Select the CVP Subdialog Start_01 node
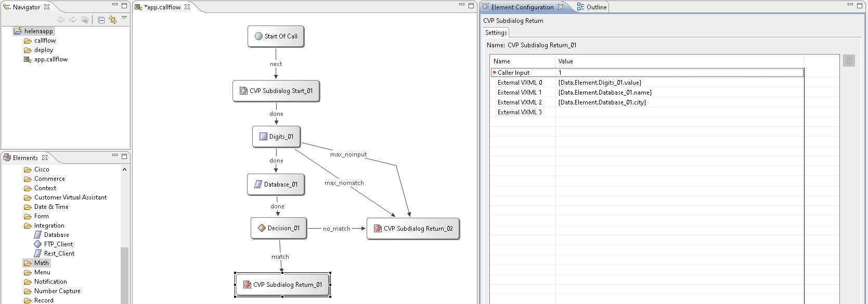 coord(276,91)
